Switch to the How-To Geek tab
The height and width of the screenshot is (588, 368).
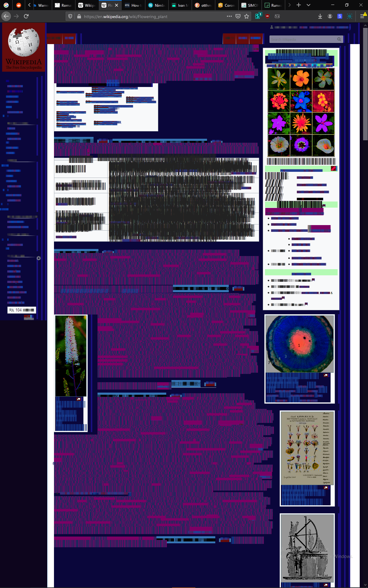coord(133,5)
